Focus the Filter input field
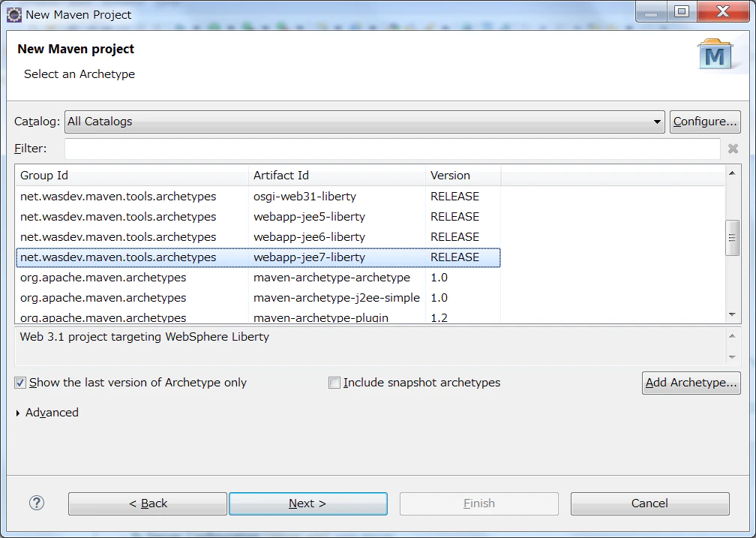This screenshot has width=756, height=538. (392, 149)
